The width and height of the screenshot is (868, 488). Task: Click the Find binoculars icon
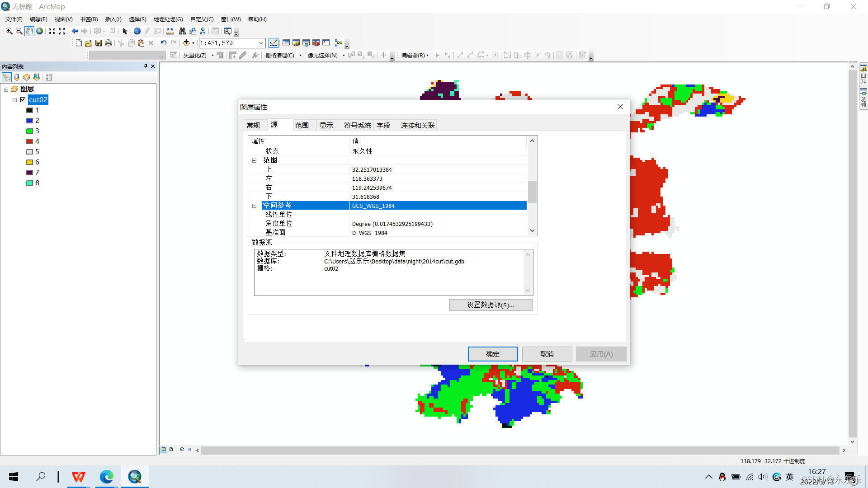click(182, 31)
